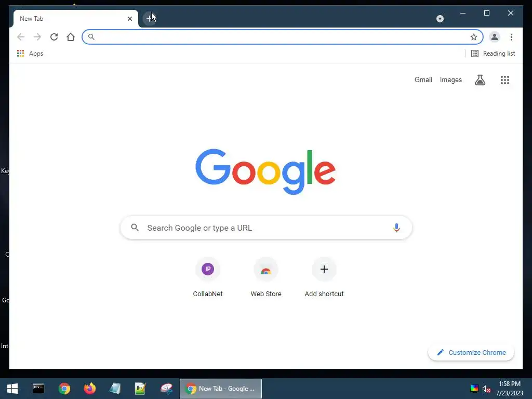The image size is (532, 399).
Task: Open the home page via house icon
Action: [x=71, y=37]
